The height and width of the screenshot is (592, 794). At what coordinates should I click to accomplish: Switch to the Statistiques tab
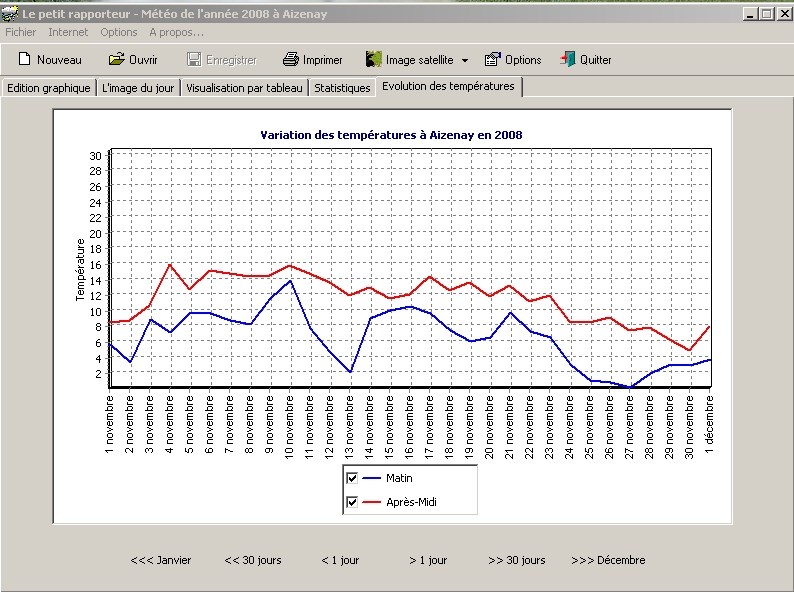coord(342,88)
